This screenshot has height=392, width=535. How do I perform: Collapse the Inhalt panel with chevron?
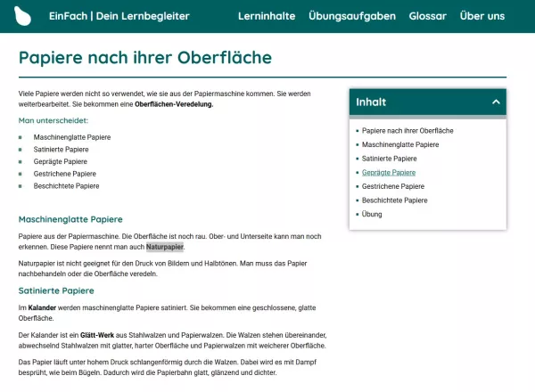coord(496,102)
